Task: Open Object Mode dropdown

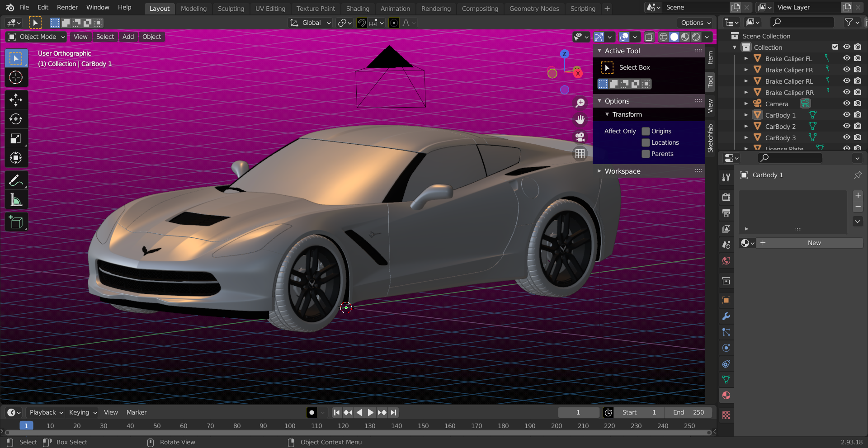Action: pyautogui.click(x=37, y=37)
